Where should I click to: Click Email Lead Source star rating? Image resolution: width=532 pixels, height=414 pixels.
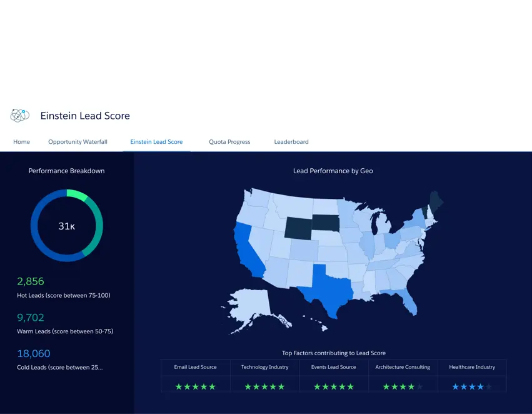[196, 386]
